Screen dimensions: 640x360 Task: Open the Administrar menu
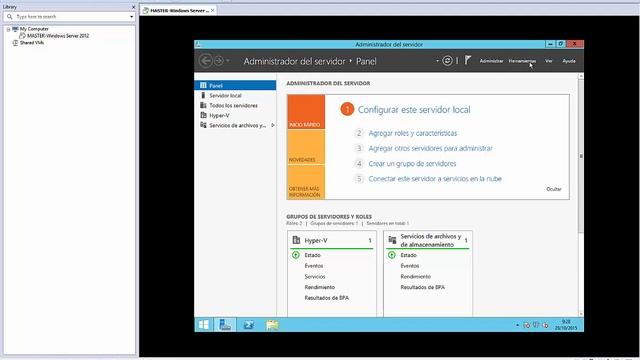491,61
